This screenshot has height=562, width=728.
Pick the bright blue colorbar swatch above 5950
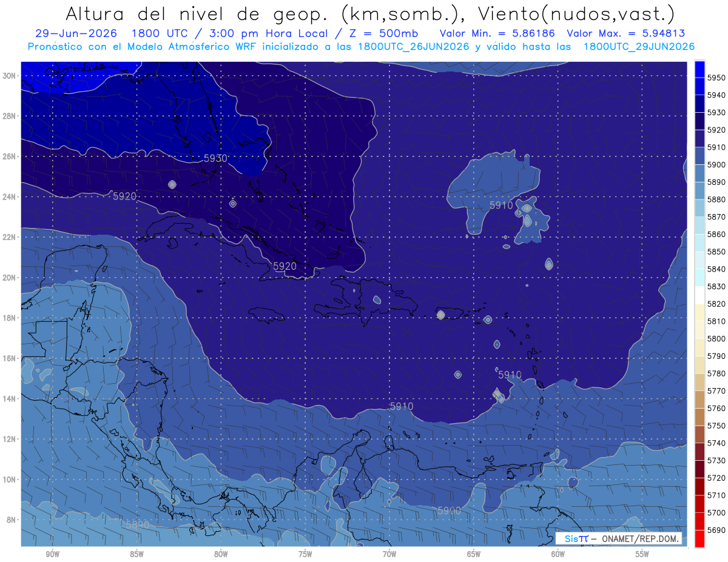tap(699, 69)
